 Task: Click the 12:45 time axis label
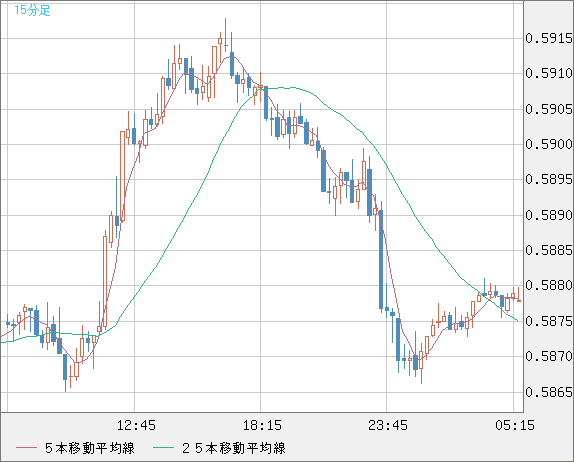[136, 425]
